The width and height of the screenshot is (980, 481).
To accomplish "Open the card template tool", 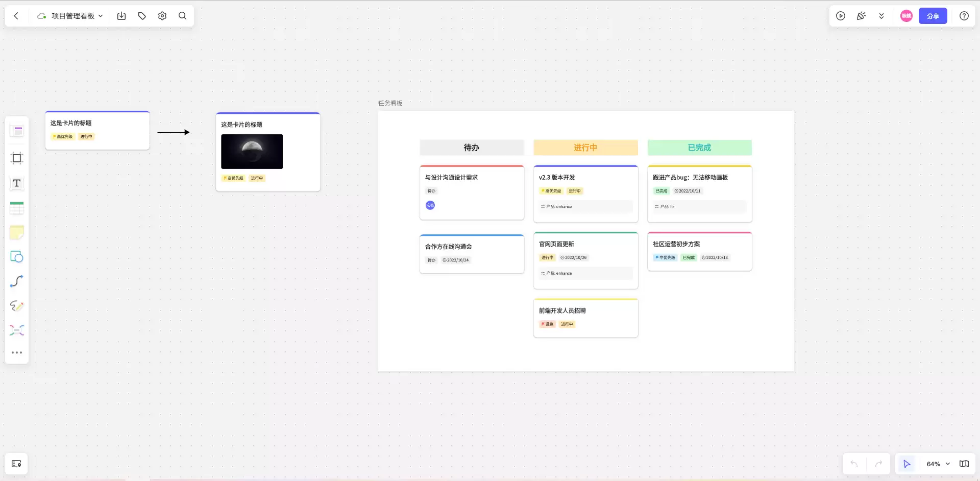I will (x=17, y=131).
